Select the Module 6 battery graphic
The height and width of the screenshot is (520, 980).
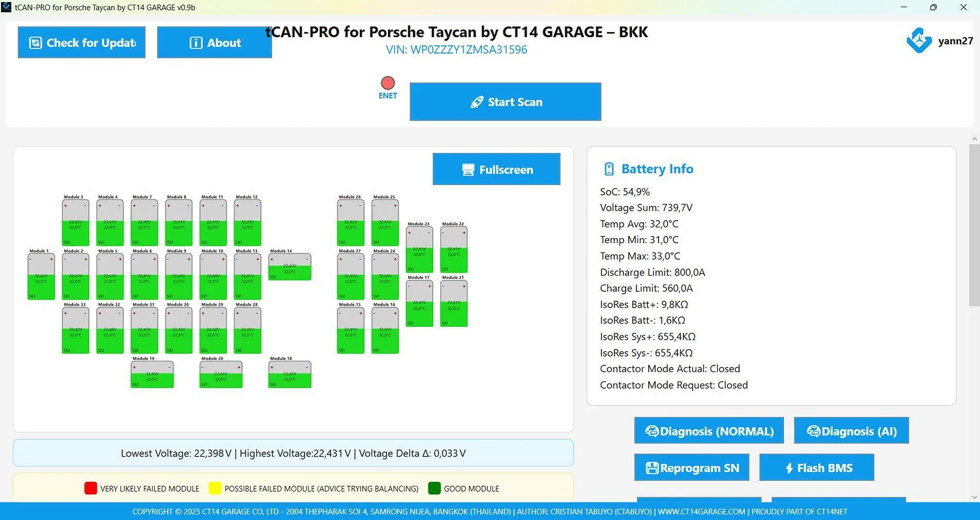pos(144,277)
